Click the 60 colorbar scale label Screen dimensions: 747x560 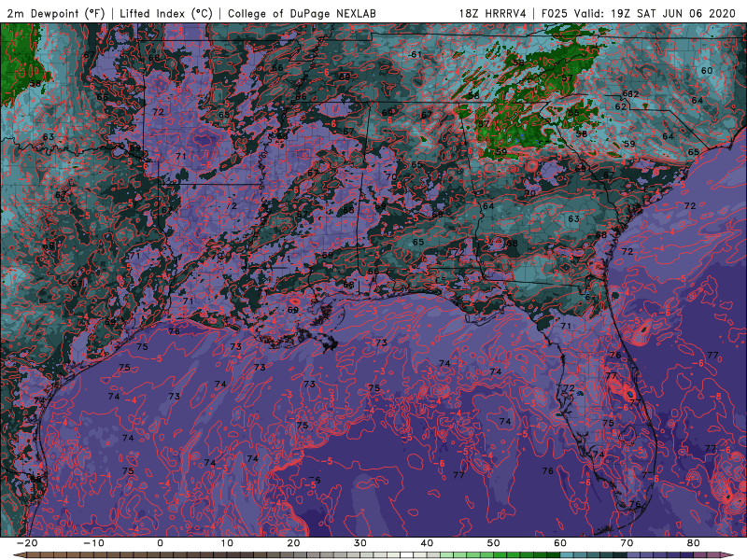pyautogui.click(x=560, y=543)
